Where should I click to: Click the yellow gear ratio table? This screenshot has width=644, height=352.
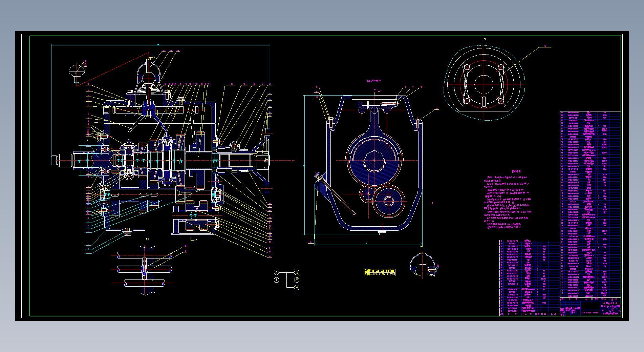click(380, 272)
